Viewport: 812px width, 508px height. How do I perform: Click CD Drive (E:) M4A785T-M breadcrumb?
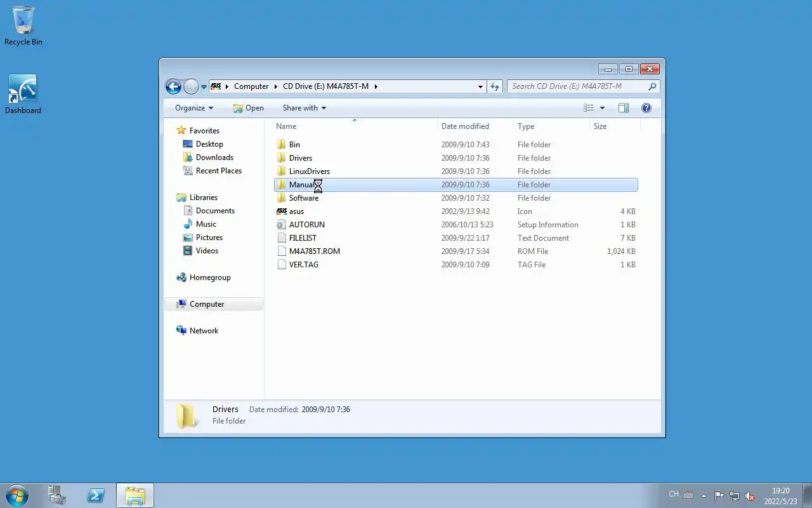click(x=325, y=86)
